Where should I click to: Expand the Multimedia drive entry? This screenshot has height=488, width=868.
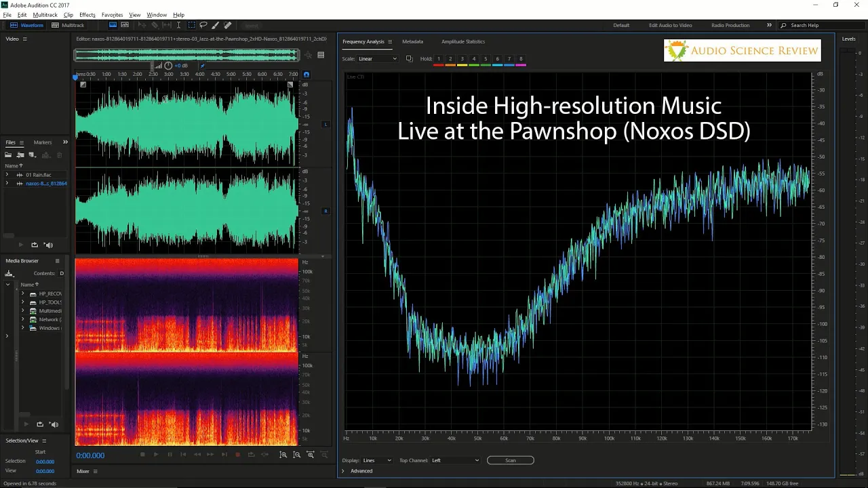[23, 311]
